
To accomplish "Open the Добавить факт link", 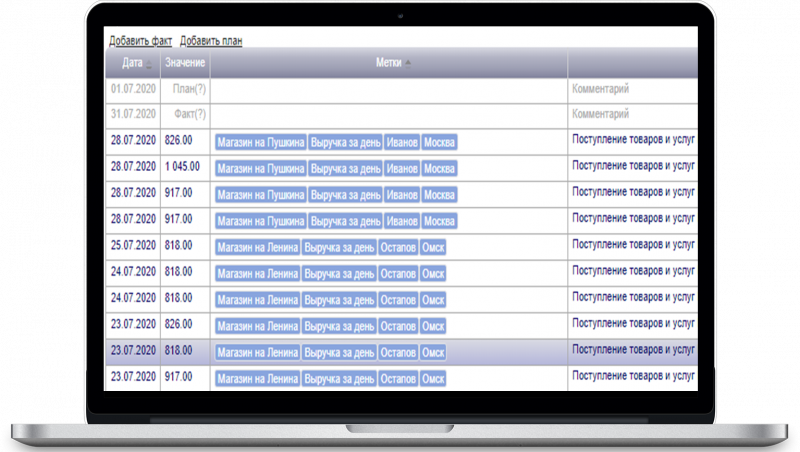I will 140,41.
